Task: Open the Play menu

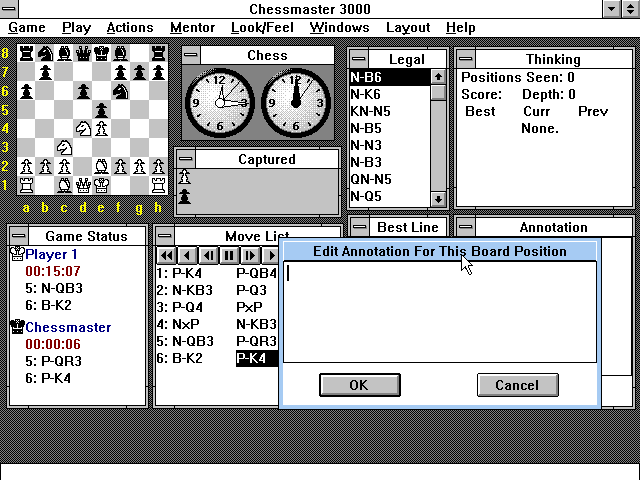Action: coord(76,27)
